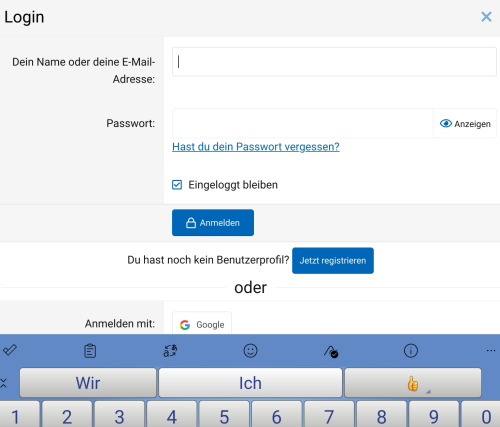Open the three-dots more keyboard options
Viewport: 500px width, 427px height.
click(x=491, y=351)
